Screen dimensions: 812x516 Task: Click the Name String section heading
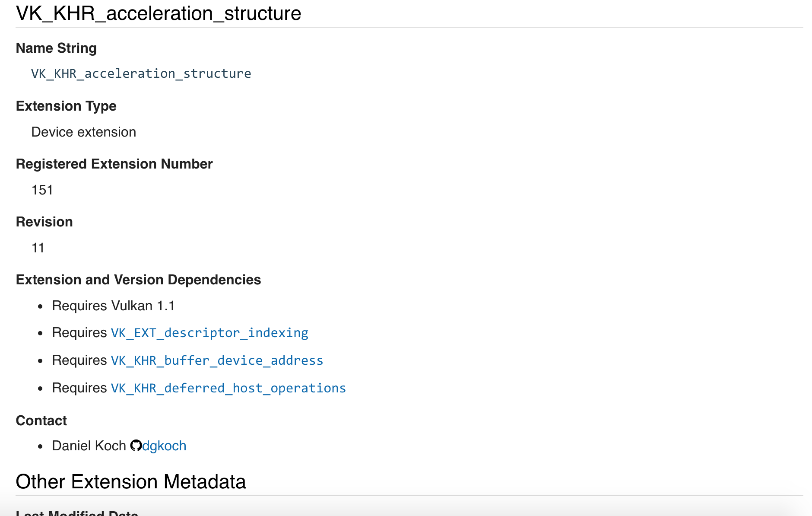[x=56, y=48]
